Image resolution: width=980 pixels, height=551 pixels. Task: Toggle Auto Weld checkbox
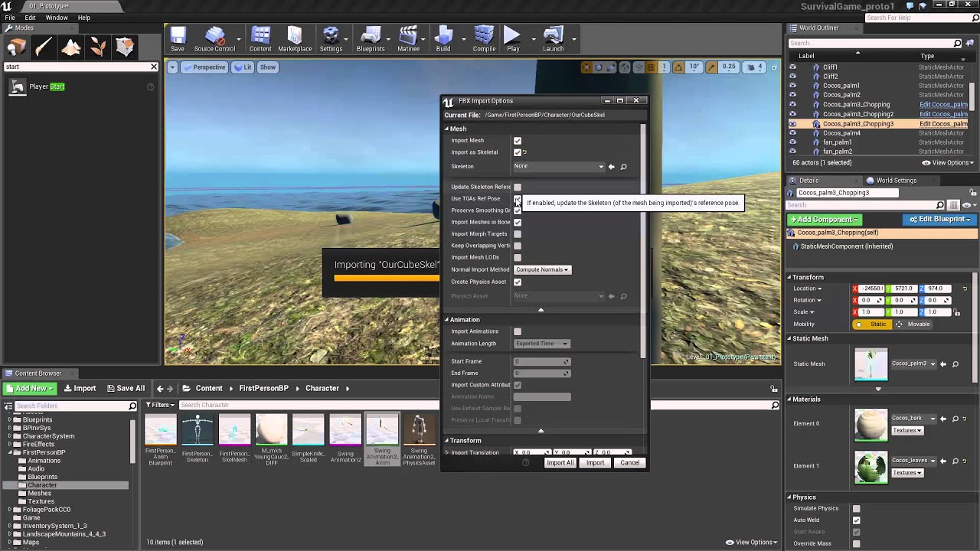(857, 520)
